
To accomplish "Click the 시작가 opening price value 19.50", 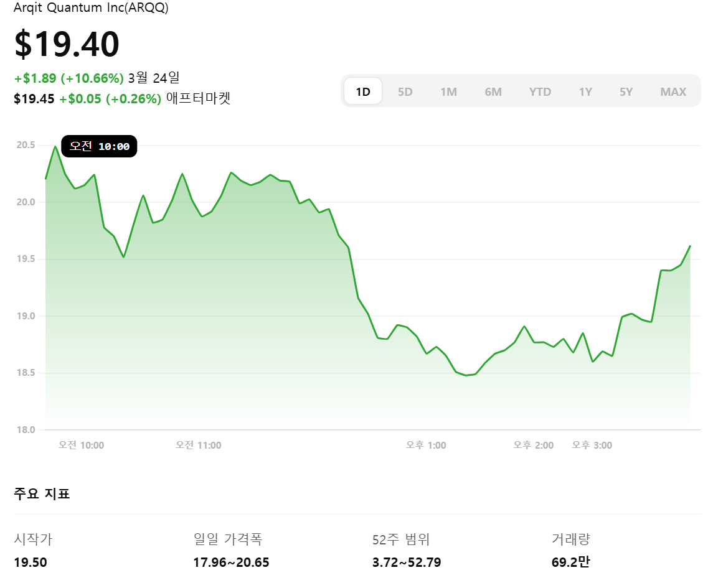I will coord(29,562).
